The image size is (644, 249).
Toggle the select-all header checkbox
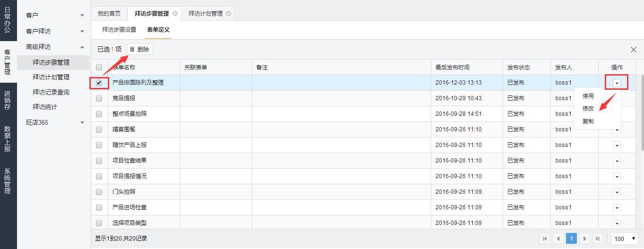(x=99, y=68)
